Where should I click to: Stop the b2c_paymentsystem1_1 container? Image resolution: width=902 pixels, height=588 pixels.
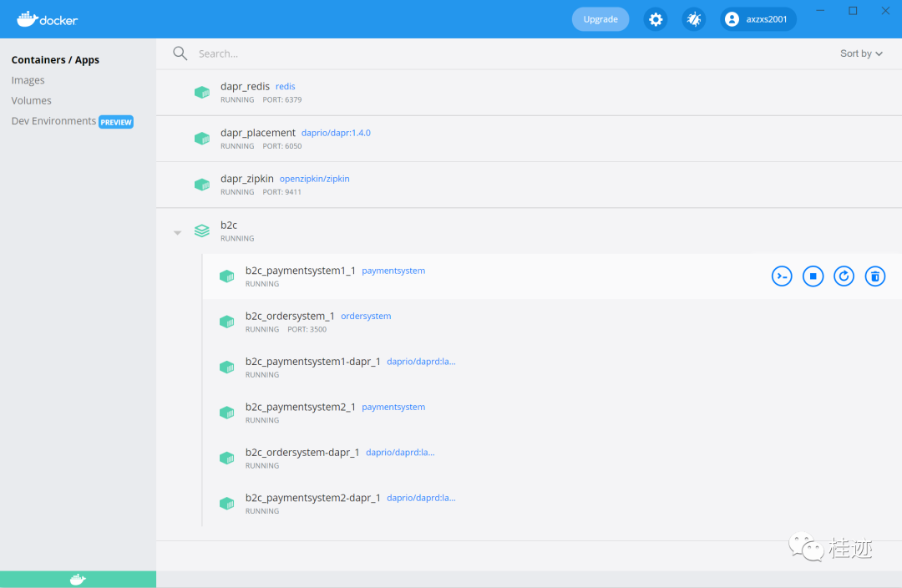[813, 276]
